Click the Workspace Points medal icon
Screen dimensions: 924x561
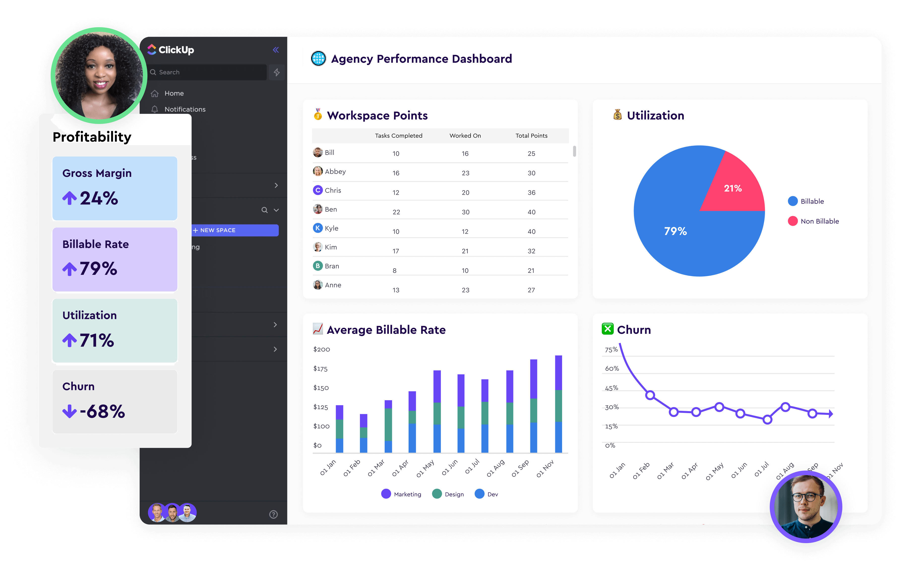click(318, 114)
